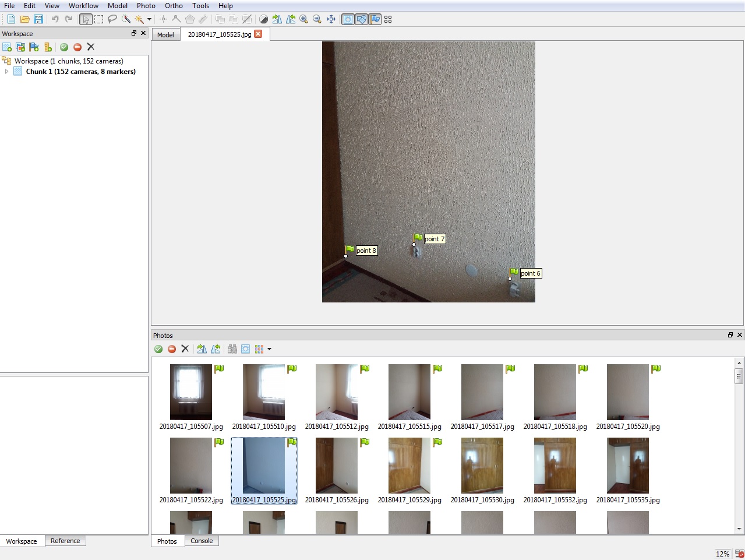Click the point 8 marker label

[366, 251]
